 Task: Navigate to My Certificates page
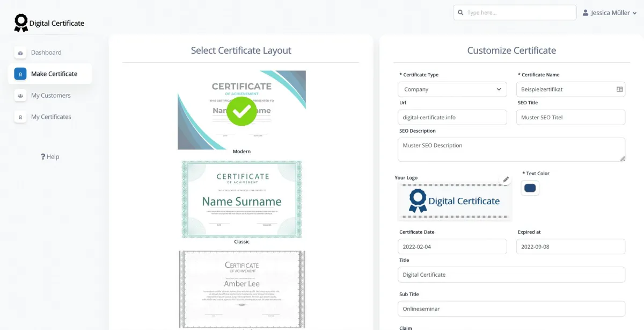50,117
